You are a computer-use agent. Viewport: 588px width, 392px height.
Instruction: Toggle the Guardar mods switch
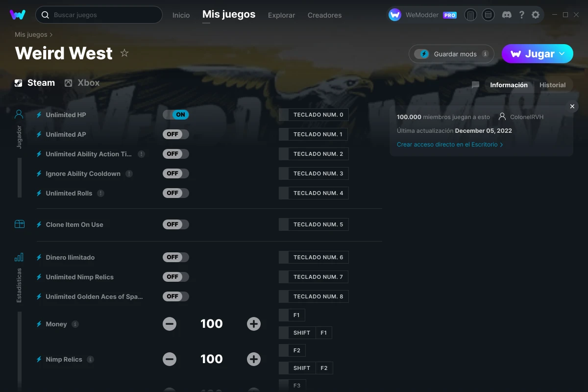[x=422, y=54]
